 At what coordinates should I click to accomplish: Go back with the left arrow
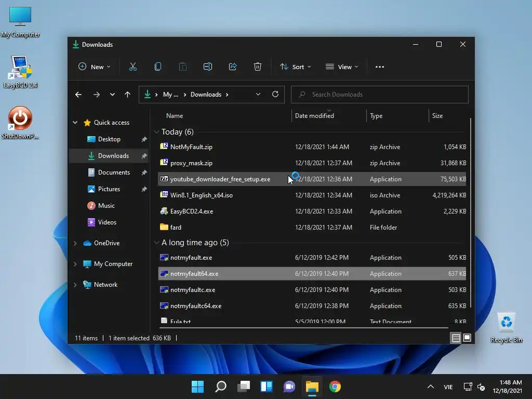(x=78, y=95)
